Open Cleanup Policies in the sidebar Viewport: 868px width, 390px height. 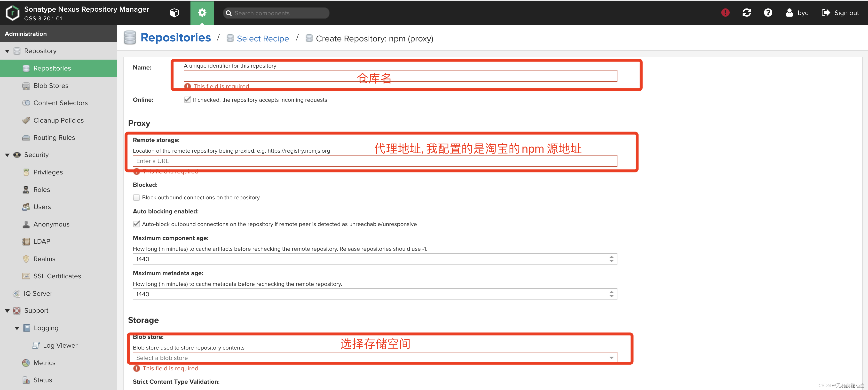[58, 120]
